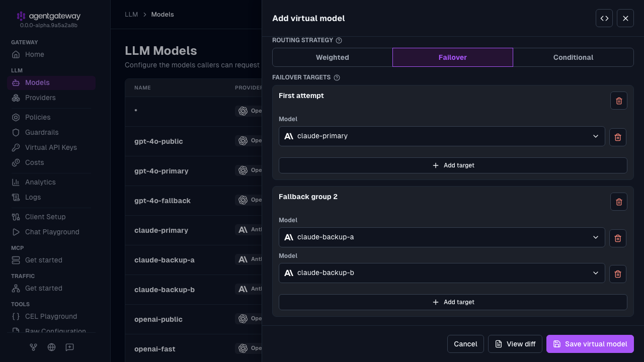This screenshot has height=362, width=644.
Task: Click the gpt-4o-public row name
Action: (158, 141)
